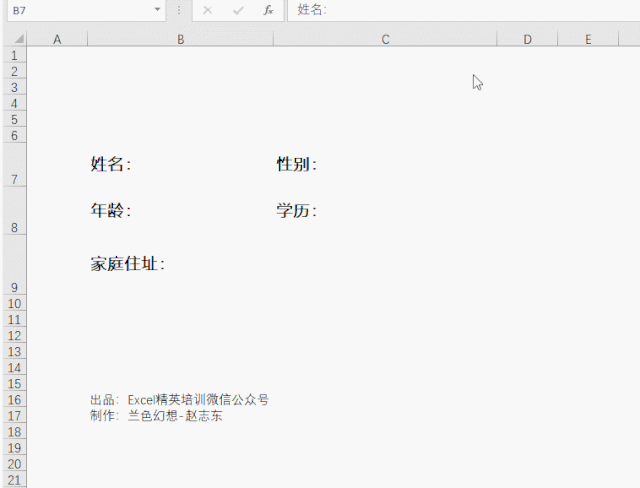Click the three-dot name box resize handle

[x=179, y=10]
